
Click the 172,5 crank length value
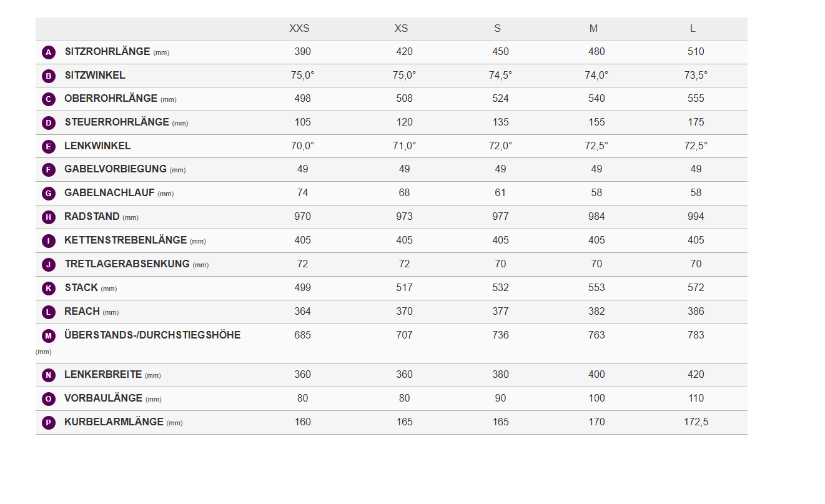[696, 422]
